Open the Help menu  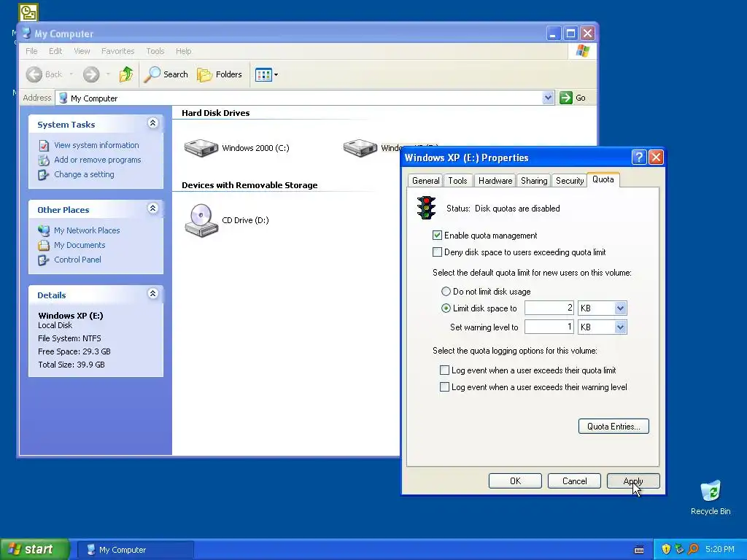183,51
